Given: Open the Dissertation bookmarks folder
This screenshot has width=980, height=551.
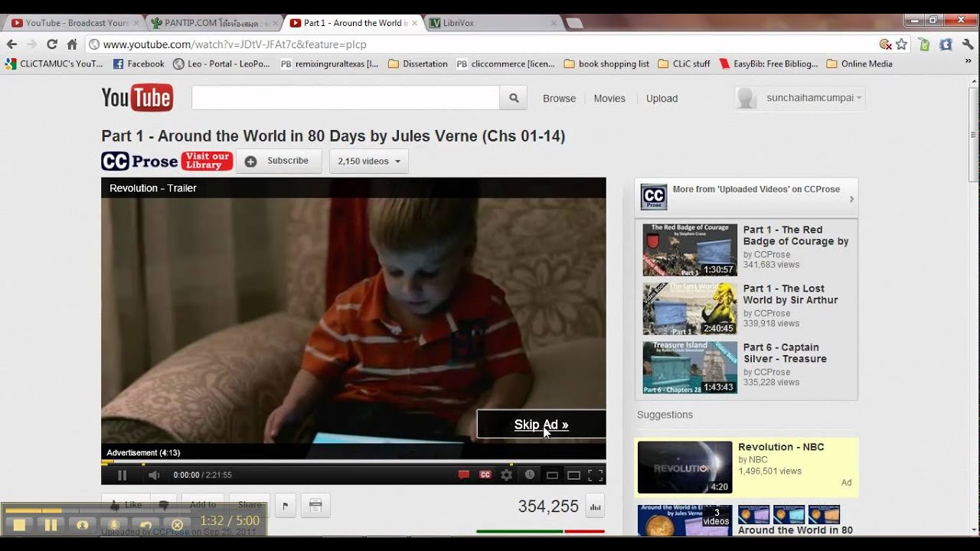Looking at the screenshot, I should coord(417,64).
